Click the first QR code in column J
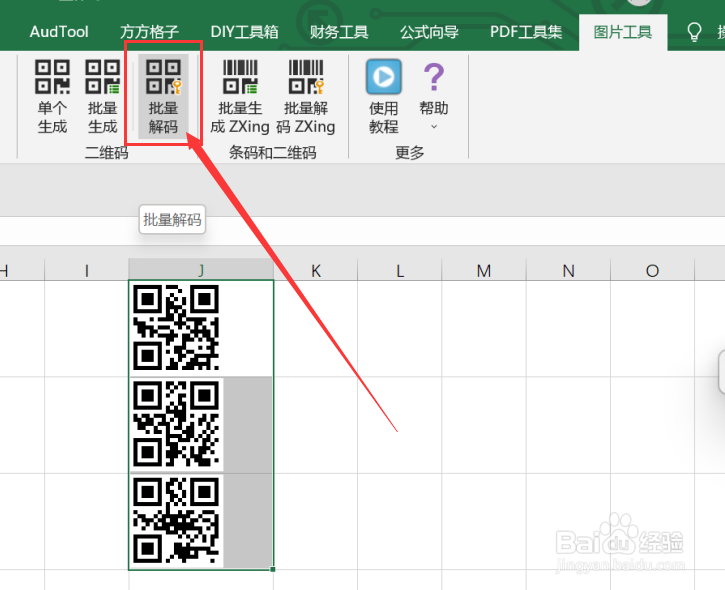This screenshot has width=725, height=590. (x=176, y=327)
